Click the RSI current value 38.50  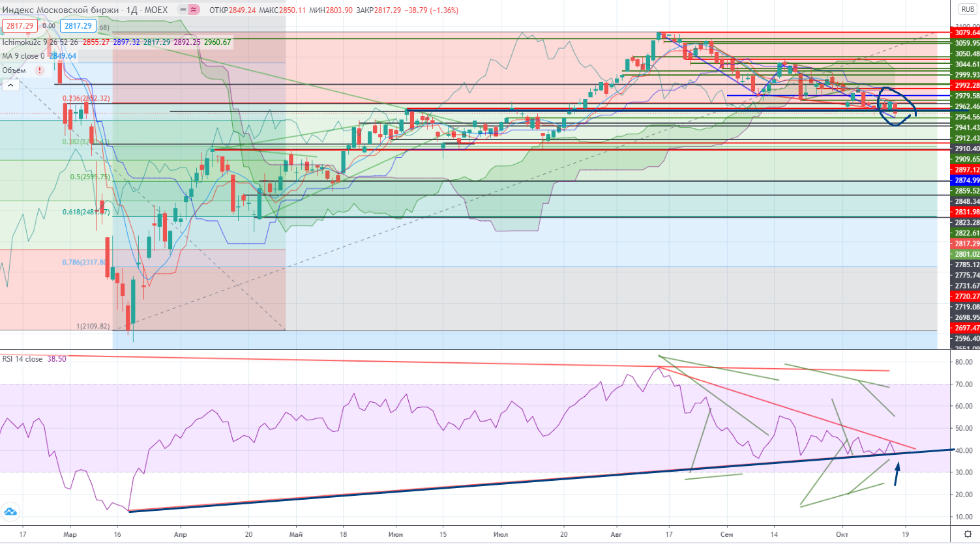[x=57, y=359]
